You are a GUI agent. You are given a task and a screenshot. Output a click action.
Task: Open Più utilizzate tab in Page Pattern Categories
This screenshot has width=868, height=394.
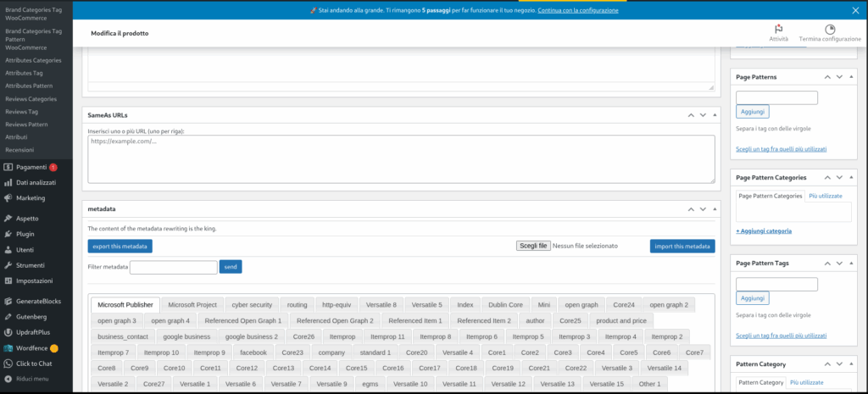tap(826, 196)
